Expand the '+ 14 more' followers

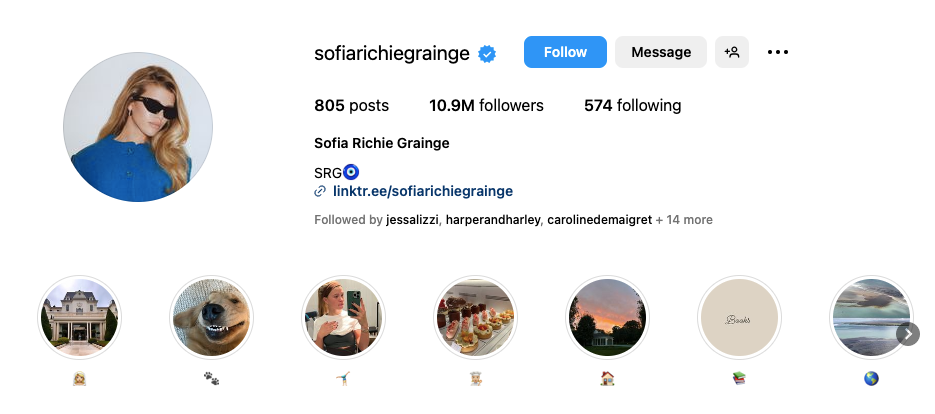684,219
